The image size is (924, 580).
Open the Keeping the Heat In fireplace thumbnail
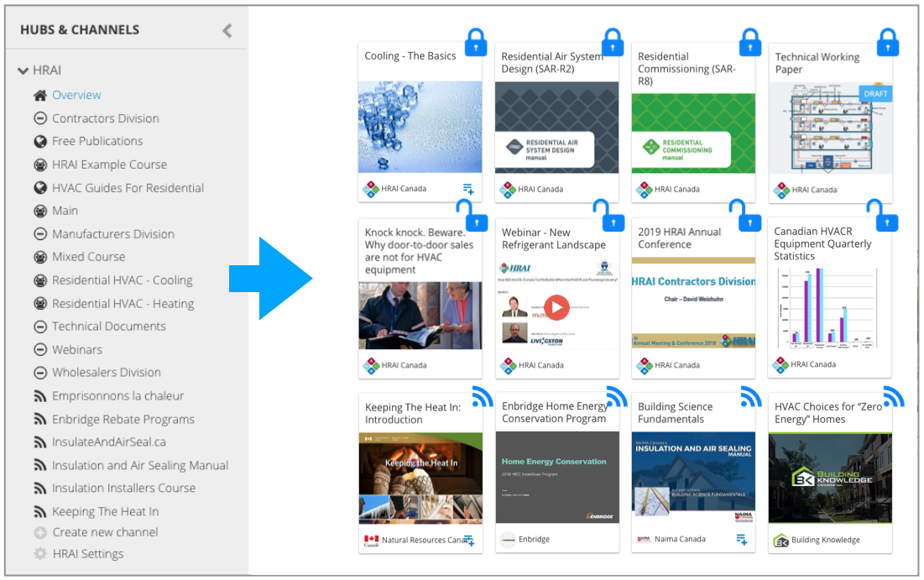point(420,478)
